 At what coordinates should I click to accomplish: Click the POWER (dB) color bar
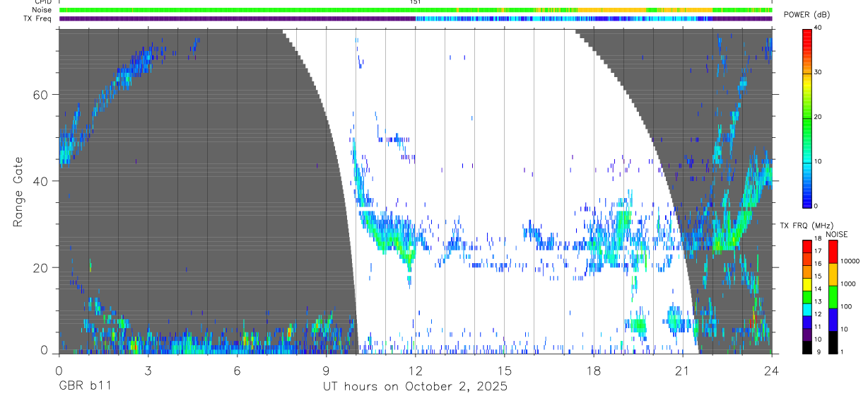pyautogui.click(x=807, y=117)
